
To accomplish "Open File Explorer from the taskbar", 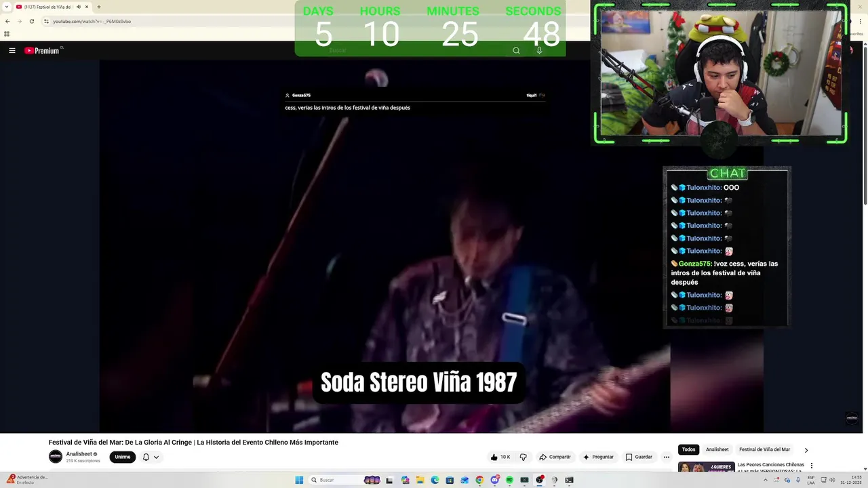I will coord(420,480).
